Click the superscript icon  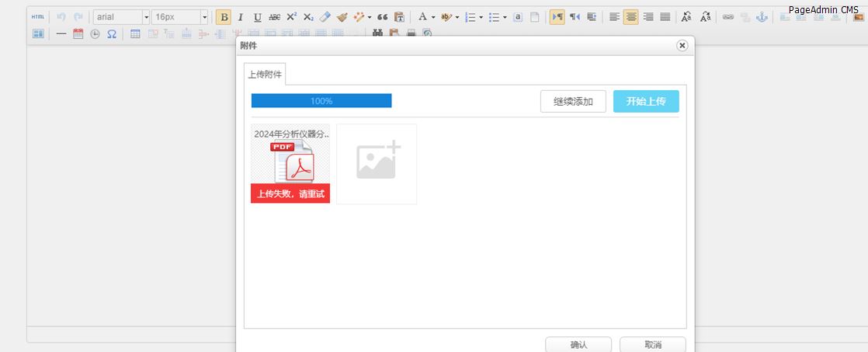(291, 17)
